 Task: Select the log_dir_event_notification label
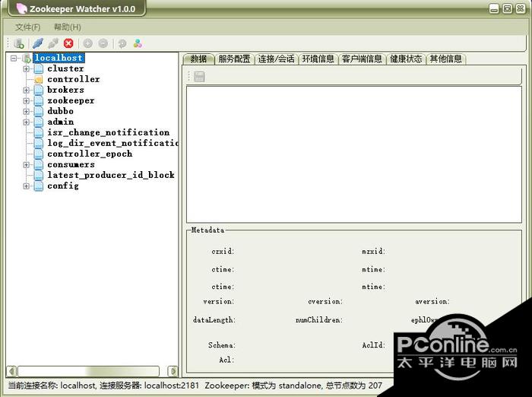[x=112, y=143]
